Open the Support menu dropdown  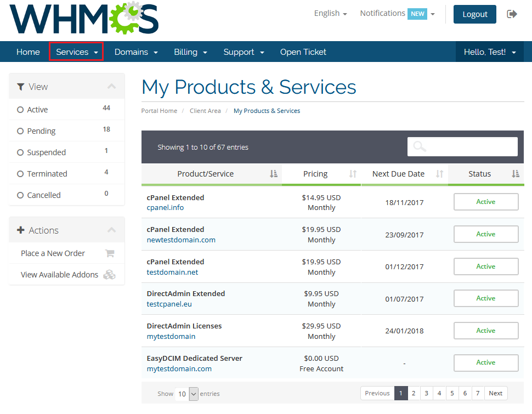click(x=244, y=52)
